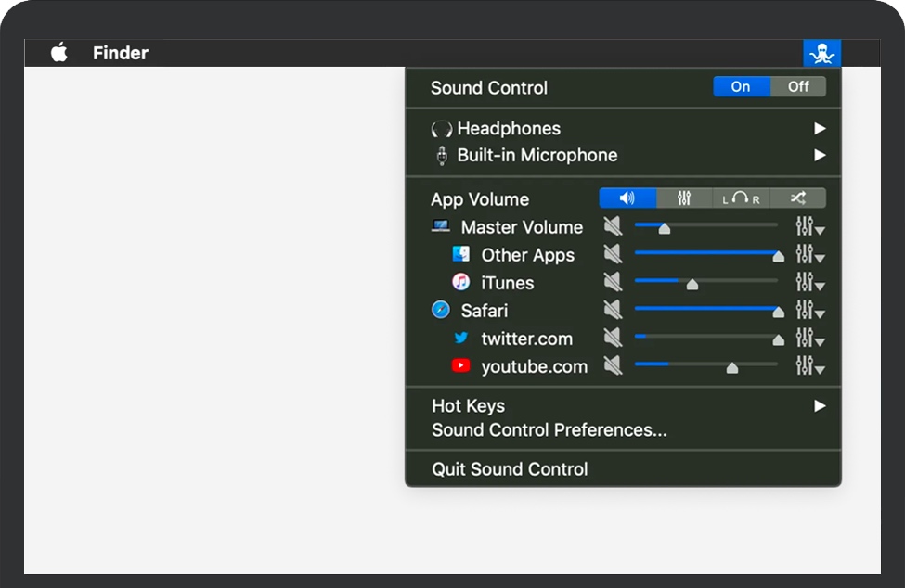Viewport: 905px width, 588px height.
Task: Quit Sound Control
Action: 509,468
